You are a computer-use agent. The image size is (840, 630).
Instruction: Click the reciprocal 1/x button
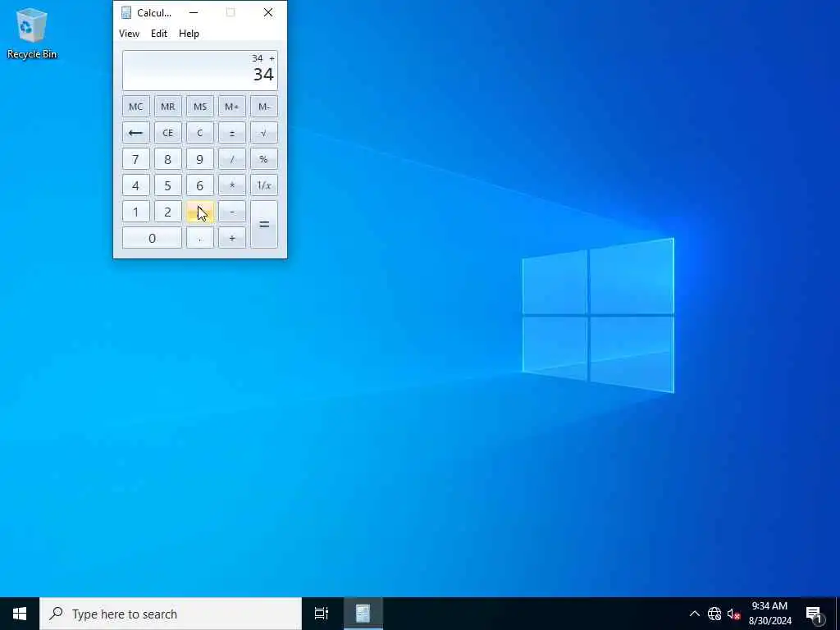click(x=263, y=185)
